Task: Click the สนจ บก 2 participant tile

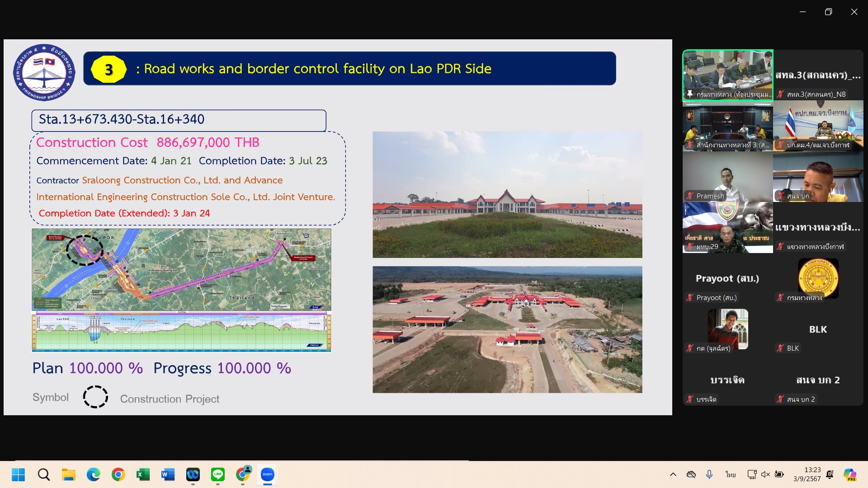Action: pos(818,380)
